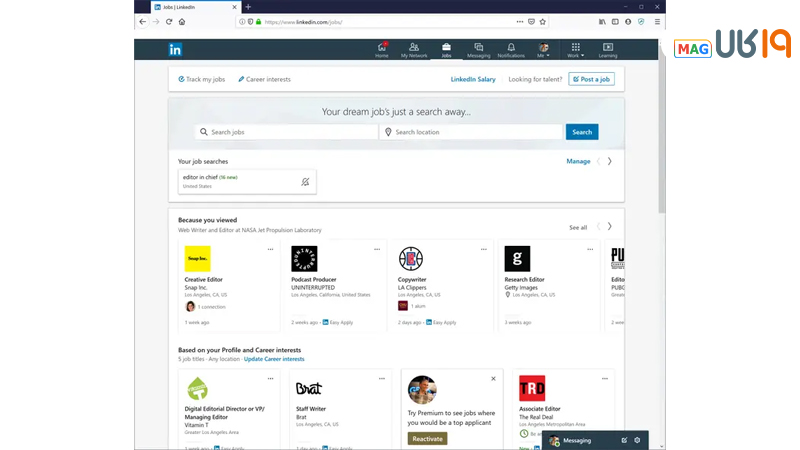Open the LinkedIn Home icon
Viewport: 800px width, 450px height.
point(382,50)
